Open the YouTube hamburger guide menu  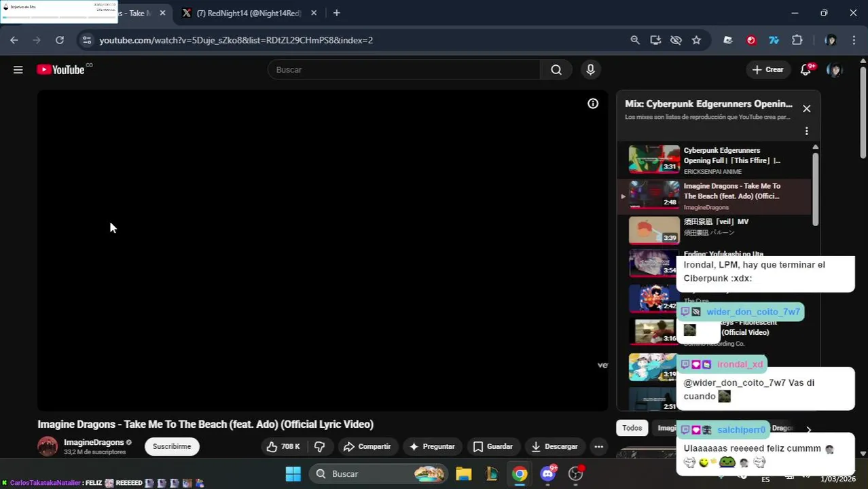point(18,69)
